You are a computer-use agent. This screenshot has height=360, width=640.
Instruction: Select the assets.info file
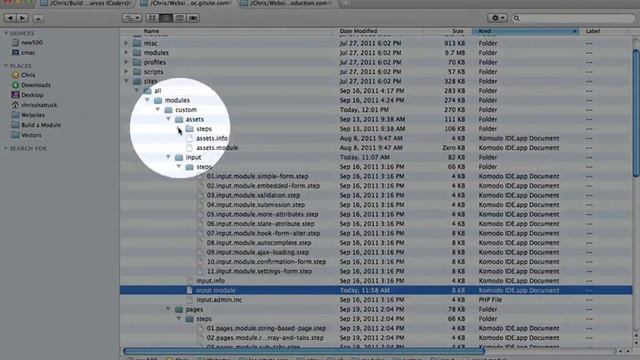(212, 138)
